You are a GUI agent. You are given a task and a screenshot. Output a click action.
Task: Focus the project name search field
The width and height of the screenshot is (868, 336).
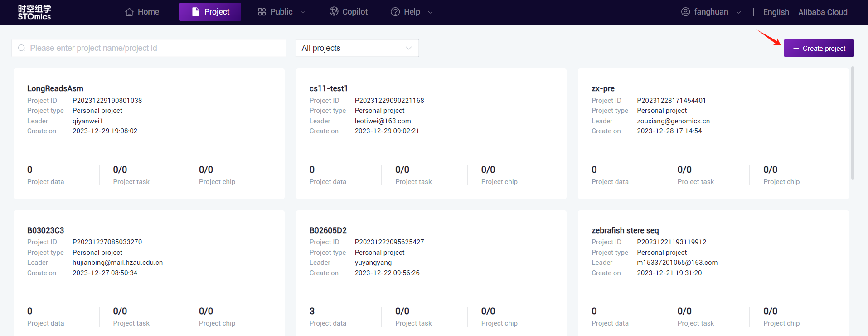(149, 48)
